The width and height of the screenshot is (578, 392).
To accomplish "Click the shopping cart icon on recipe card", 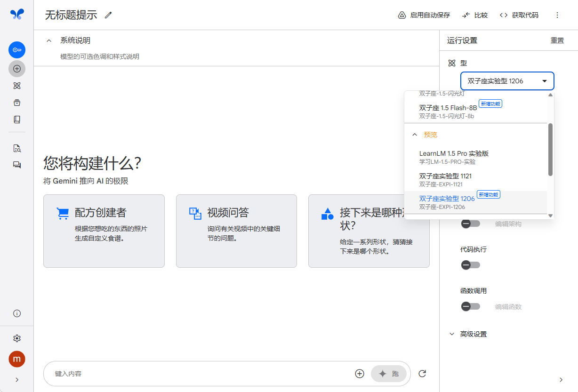I will pos(63,213).
